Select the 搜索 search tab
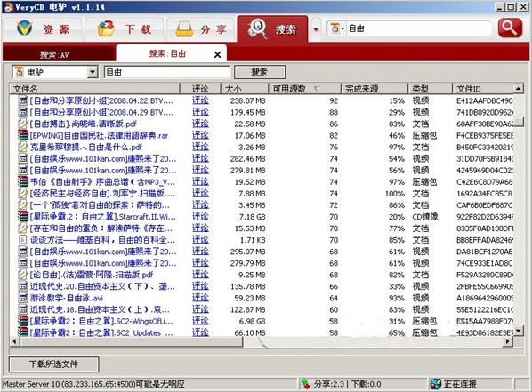532x392 pixels. point(272,29)
